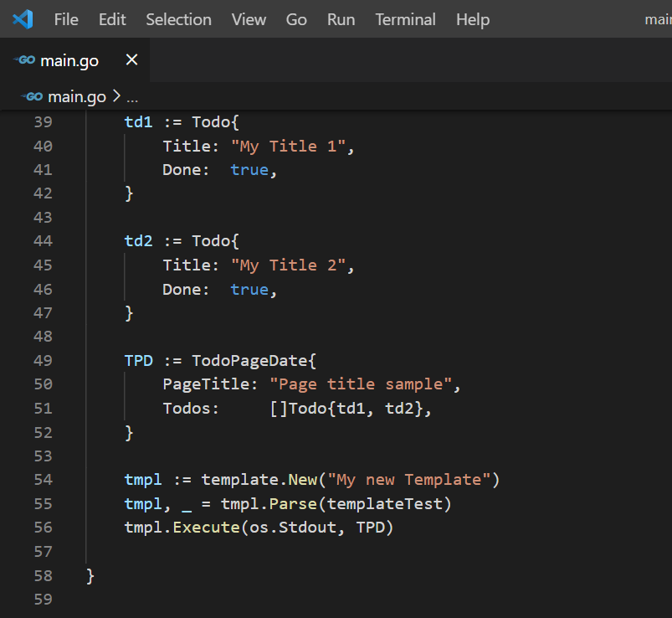Click line number 39 in gutter

click(x=43, y=122)
